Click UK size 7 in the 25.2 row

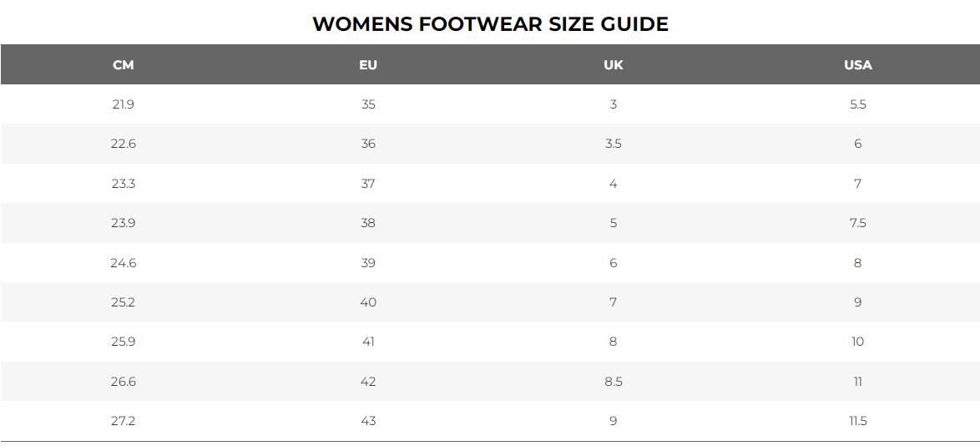[x=613, y=302]
